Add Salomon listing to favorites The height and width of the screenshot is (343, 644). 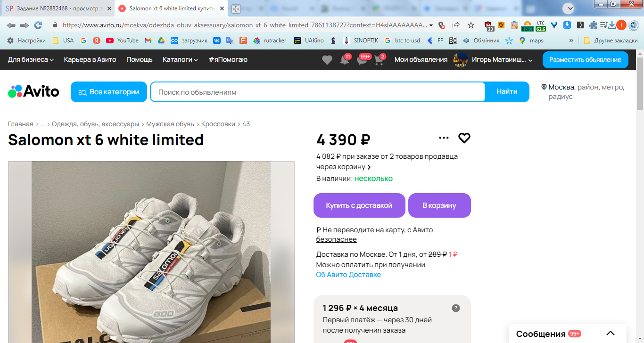click(x=464, y=138)
